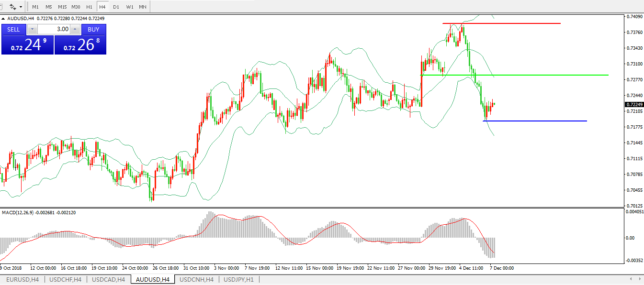Open the USDCAD,H4 chart tab
This screenshot has width=644, height=285.
[x=108, y=279]
